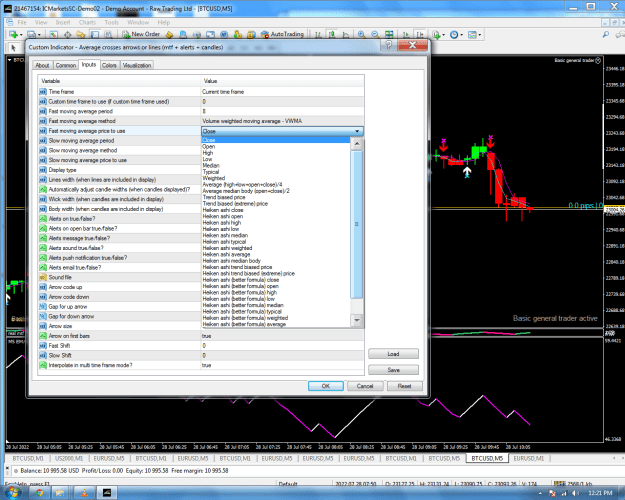Switch to the Common tab
Viewport: 625px width, 500px height.
[x=66, y=65]
